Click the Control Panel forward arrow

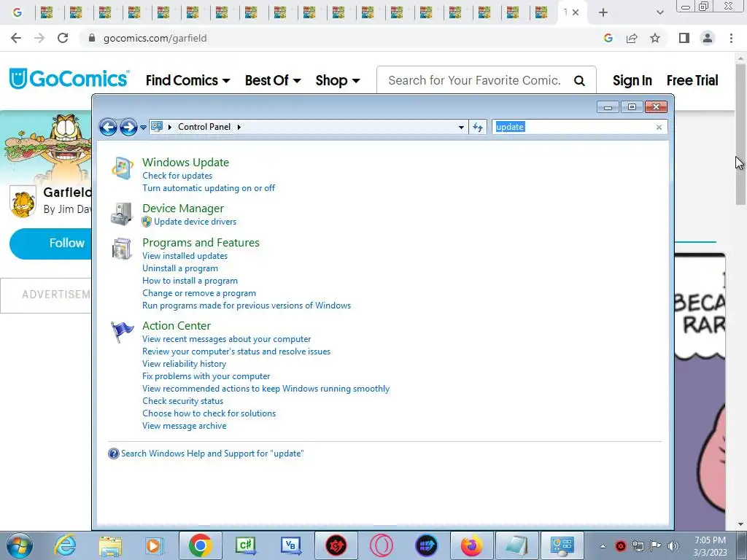point(128,127)
